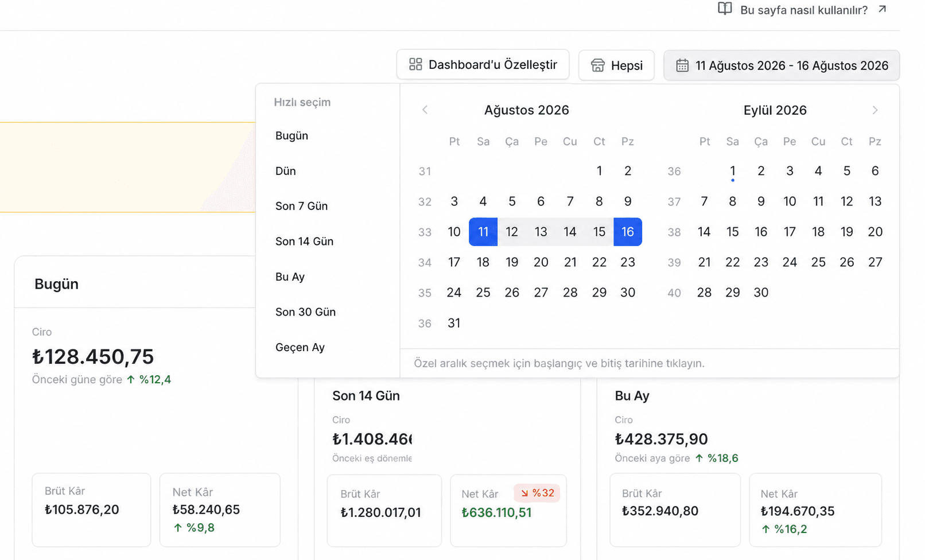Choose Son 7 Gün quick range
The image size is (925, 560).
click(x=301, y=206)
